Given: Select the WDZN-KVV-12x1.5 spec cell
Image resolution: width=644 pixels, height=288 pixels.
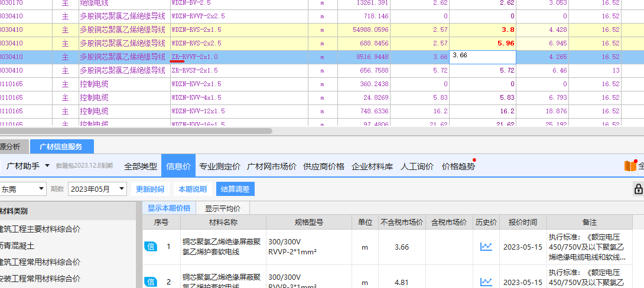Looking at the screenshot, I should (x=239, y=111).
